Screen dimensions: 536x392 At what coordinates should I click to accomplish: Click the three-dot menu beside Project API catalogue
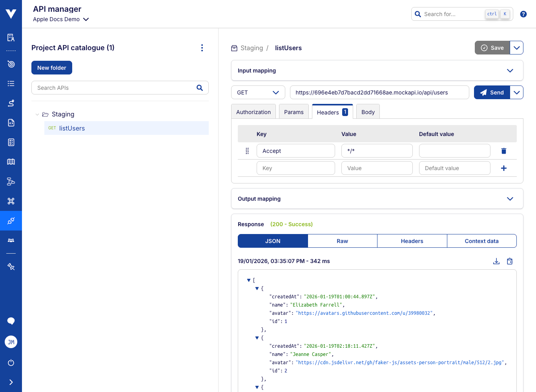tap(202, 47)
